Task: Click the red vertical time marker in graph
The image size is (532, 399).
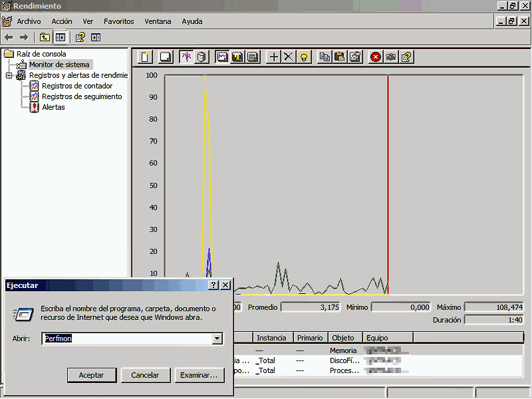Action: tap(388, 185)
